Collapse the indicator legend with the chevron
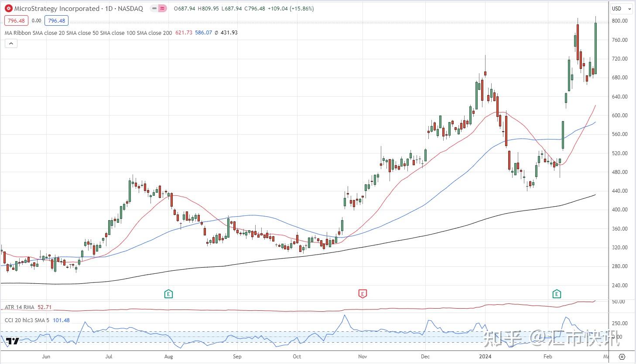 [11, 43]
